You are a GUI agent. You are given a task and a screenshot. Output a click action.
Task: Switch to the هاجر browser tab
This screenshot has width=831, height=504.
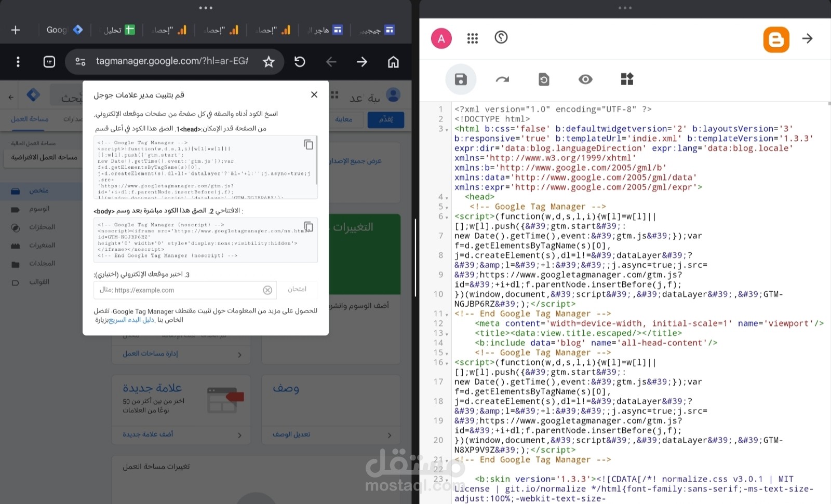[x=325, y=30]
